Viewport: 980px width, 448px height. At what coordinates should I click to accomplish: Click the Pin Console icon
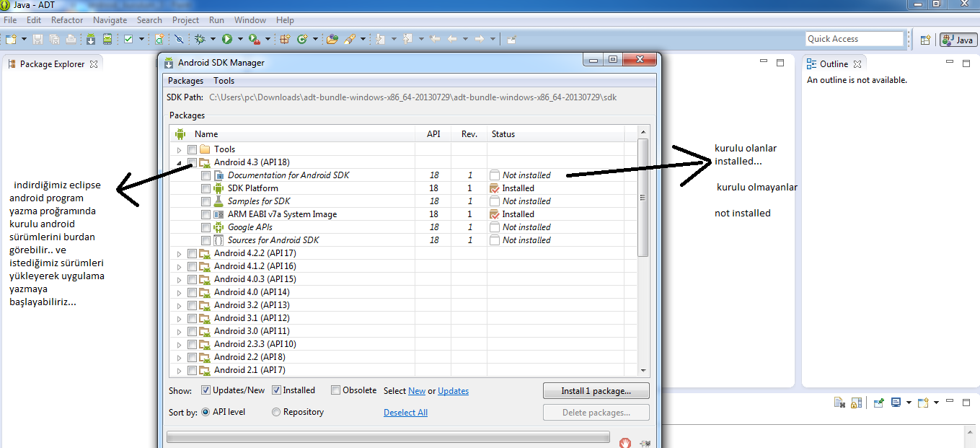(x=879, y=403)
